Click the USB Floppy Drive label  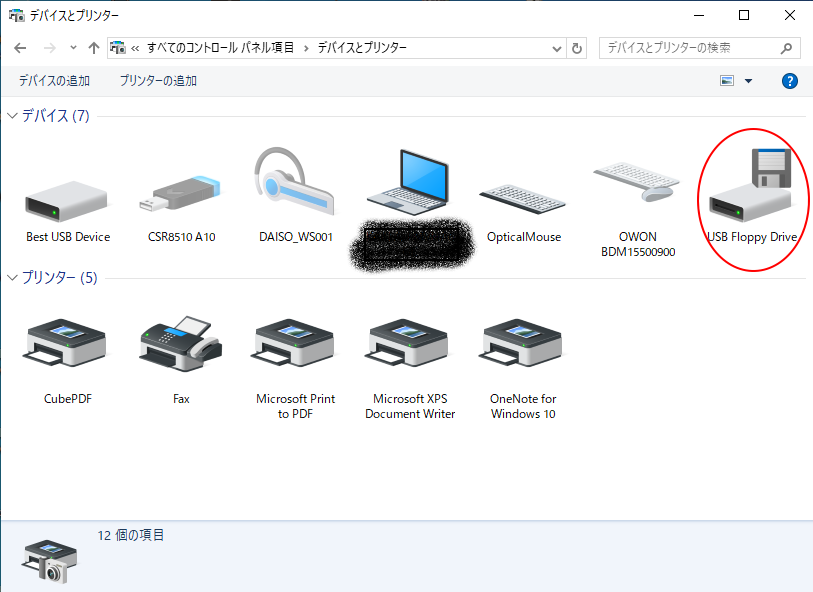tap(752, 237)
